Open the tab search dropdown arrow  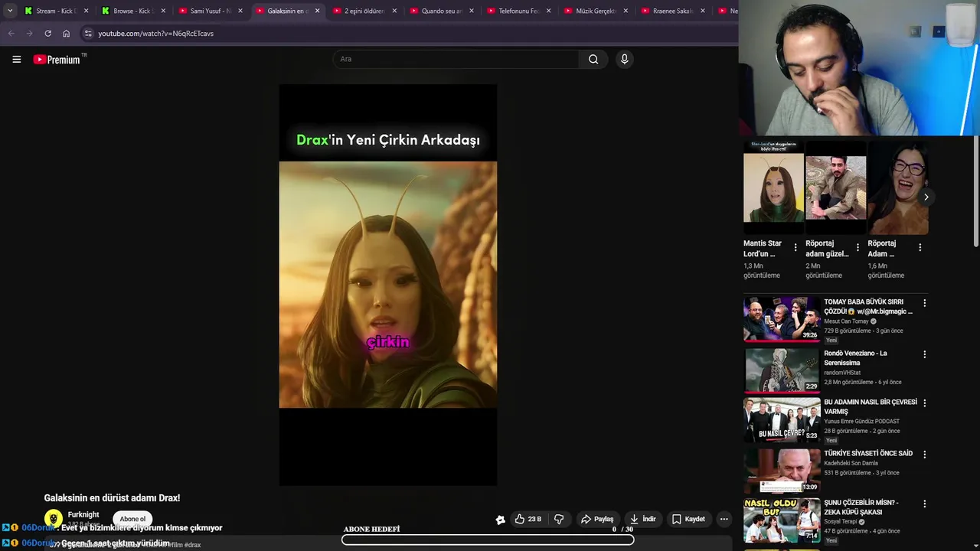pos(9,11)
